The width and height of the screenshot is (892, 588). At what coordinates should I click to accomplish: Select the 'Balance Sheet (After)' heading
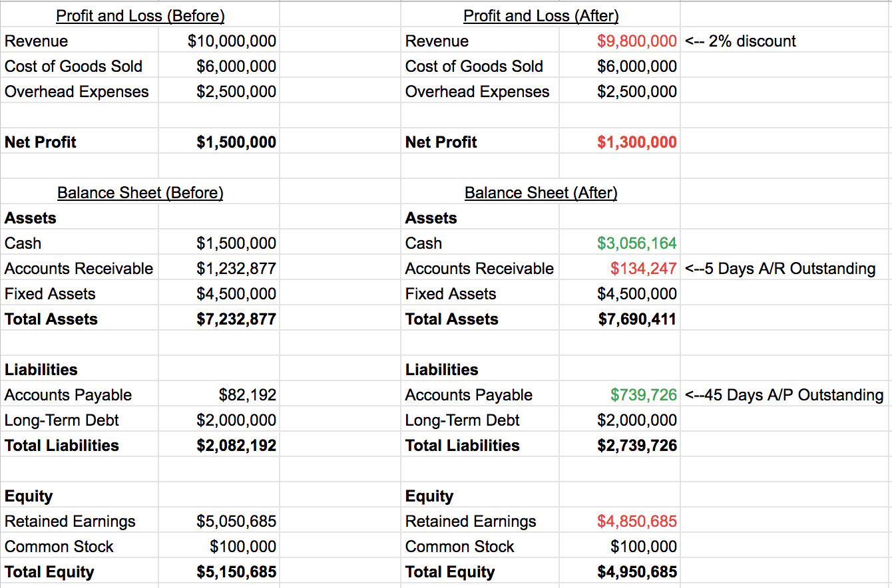pos(541,193)
